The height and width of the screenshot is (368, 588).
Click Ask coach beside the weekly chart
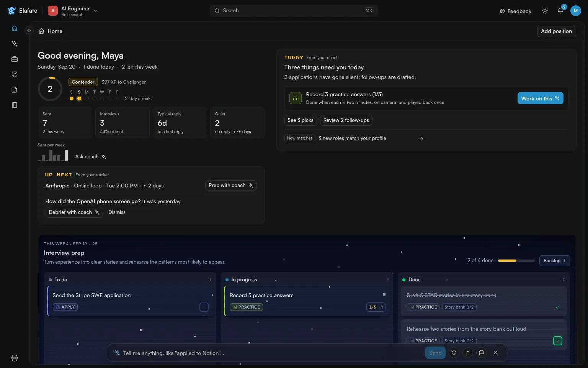[x=91, y=157]
